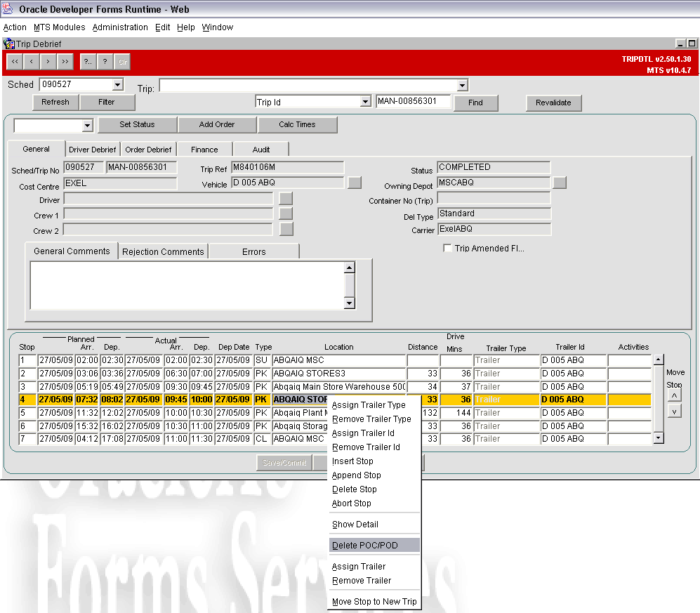Image resolution: width=700 pixels, height=613 pixels.
Task: Click the Find button
Action: [x=475, y=103]
